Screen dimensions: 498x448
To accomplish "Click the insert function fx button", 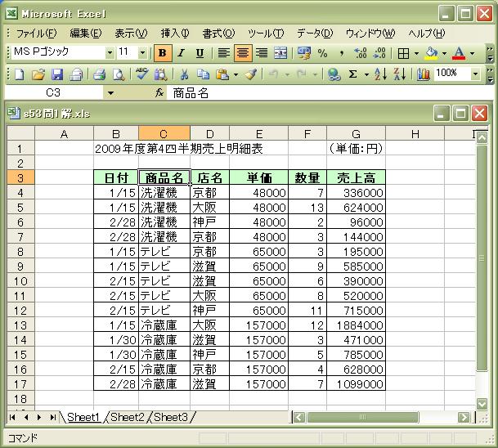I will pyautogui.click(x=159, y=92).
